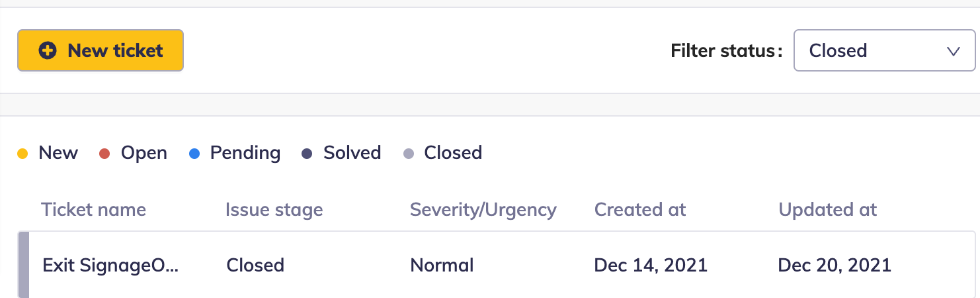Sort by Ticket name column header
This screenshot has width=980, height=298.
[93, 210]
